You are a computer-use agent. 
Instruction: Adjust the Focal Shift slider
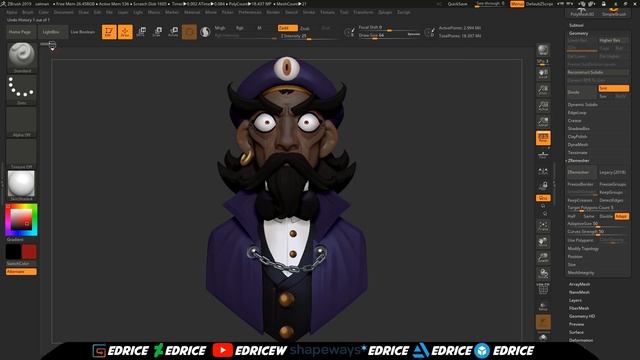tap(389, 28)
